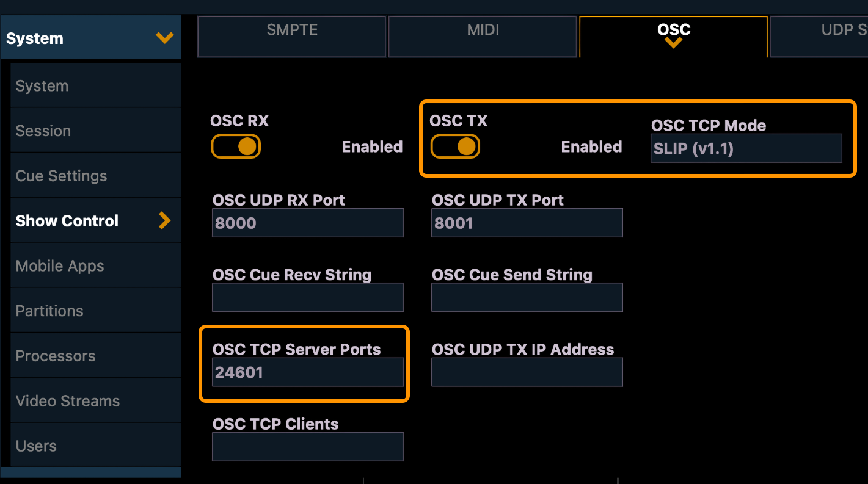Image resolution: width=868 pixels, height=484 pixels.
Task: Click the OSC TCP Clients field
Action: coord(307,447)
